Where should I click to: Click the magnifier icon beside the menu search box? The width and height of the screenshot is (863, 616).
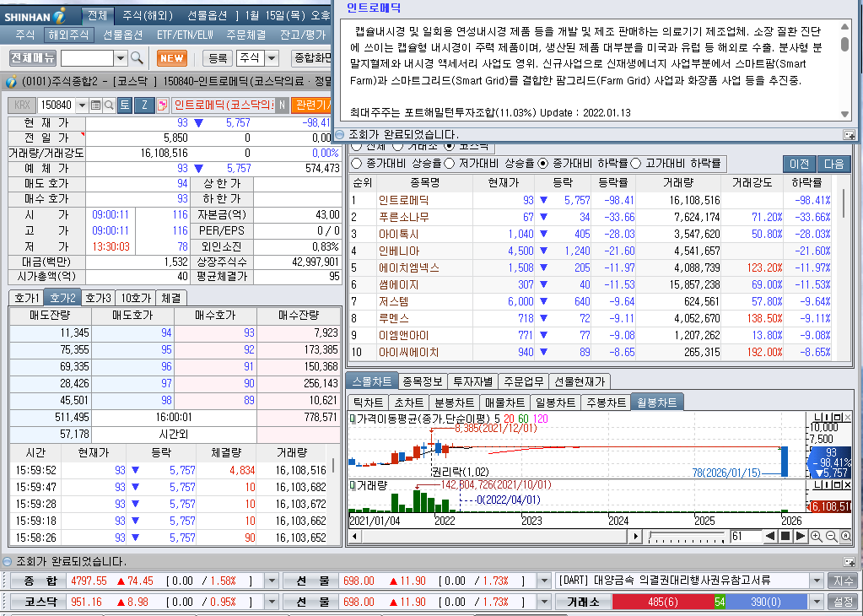click(137, 57)
